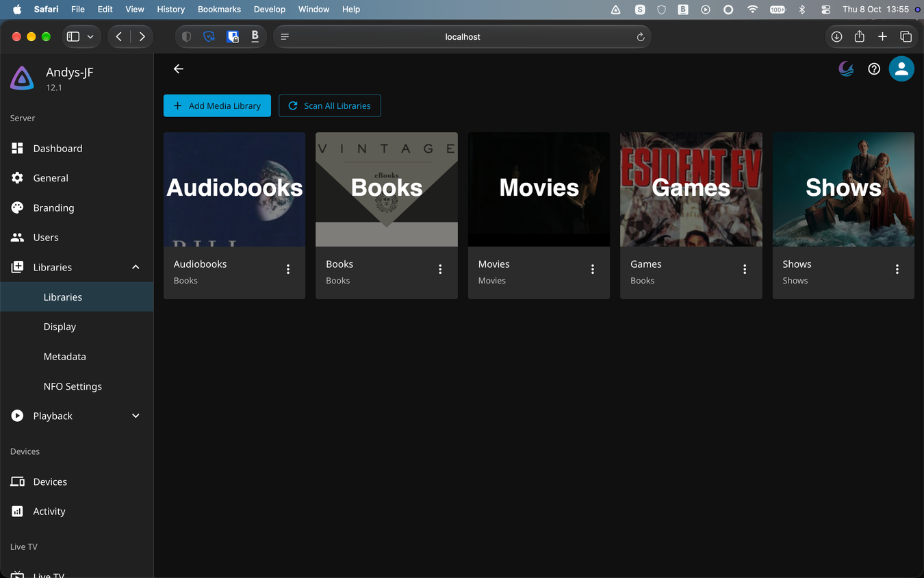924x578 pixels.
Task: Open options menu for Games library
Action: pos(745,270)
